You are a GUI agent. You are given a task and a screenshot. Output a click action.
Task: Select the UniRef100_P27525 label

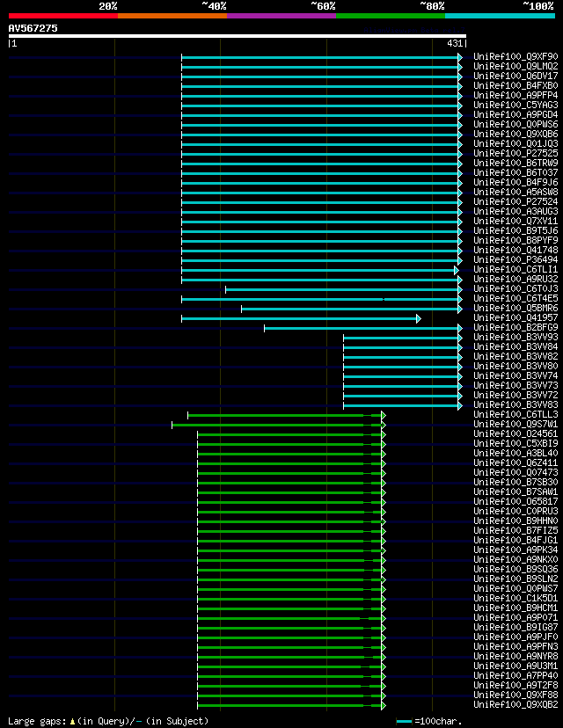pos(515,153)
